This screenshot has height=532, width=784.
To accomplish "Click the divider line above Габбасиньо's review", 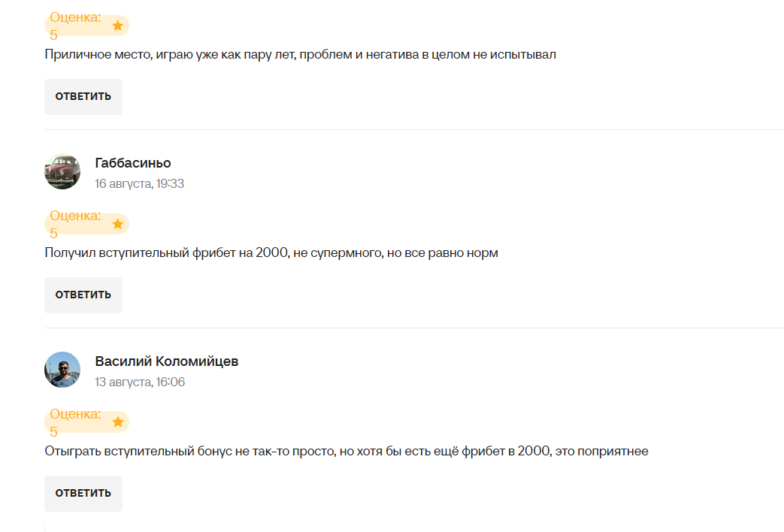I will tap(414, 129).
